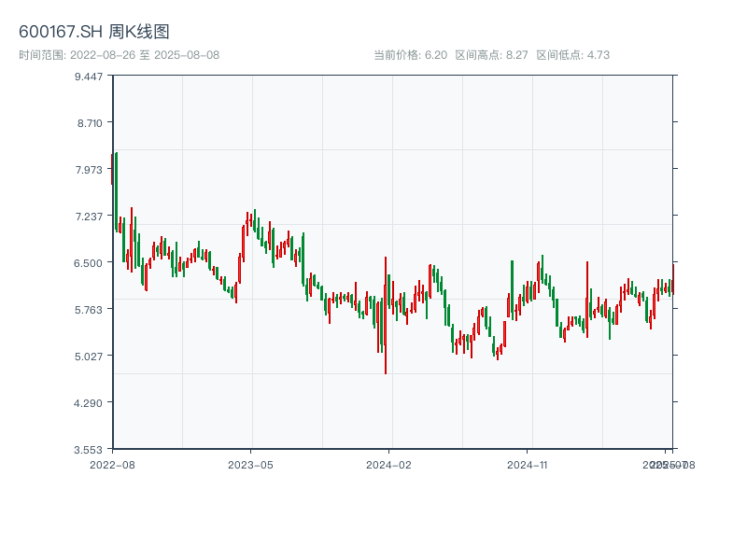Click the 2023-05 x-axis date label
This screenshot has height=560, width=747.
point(250,464)
